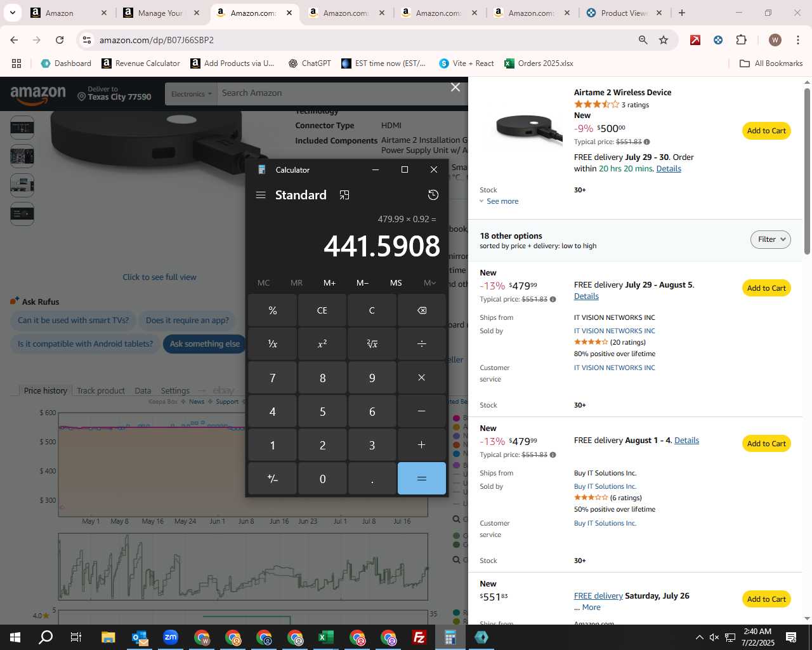Open Details link for August 1 - 4 delivery
Screen dimensions: 812x650
[x=686, y=441]
